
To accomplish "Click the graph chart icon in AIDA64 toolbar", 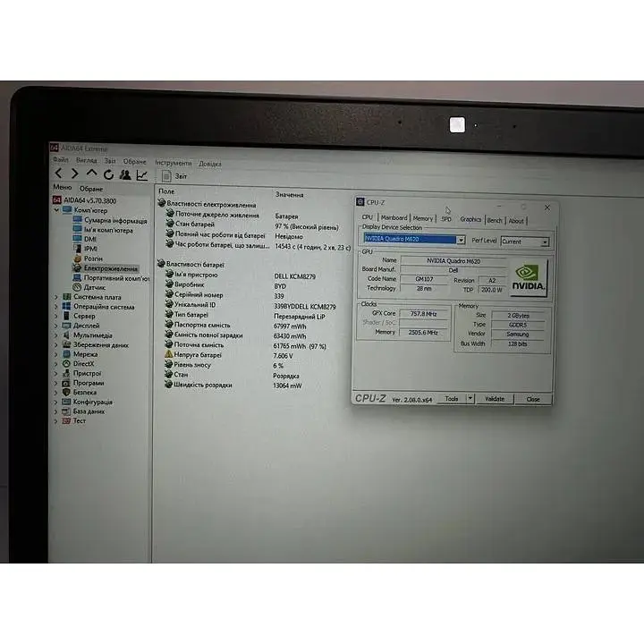I will coord(142,175).
